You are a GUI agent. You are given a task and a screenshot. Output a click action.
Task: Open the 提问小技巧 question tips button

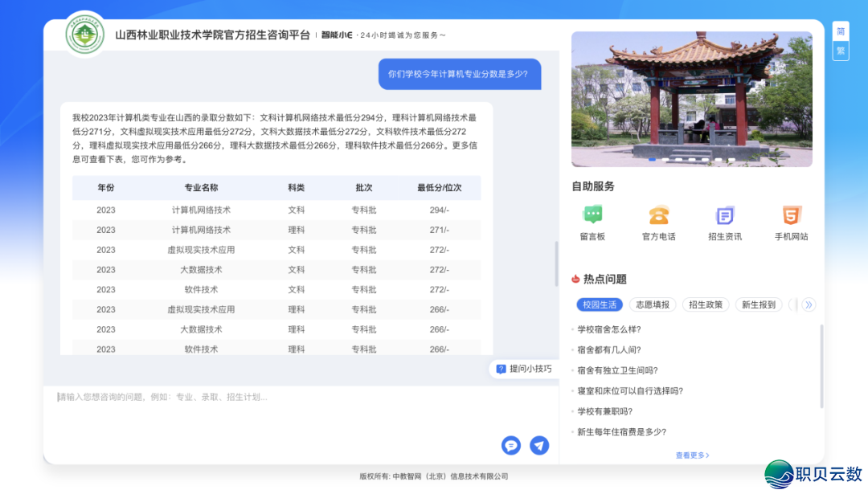coord(524,369)
